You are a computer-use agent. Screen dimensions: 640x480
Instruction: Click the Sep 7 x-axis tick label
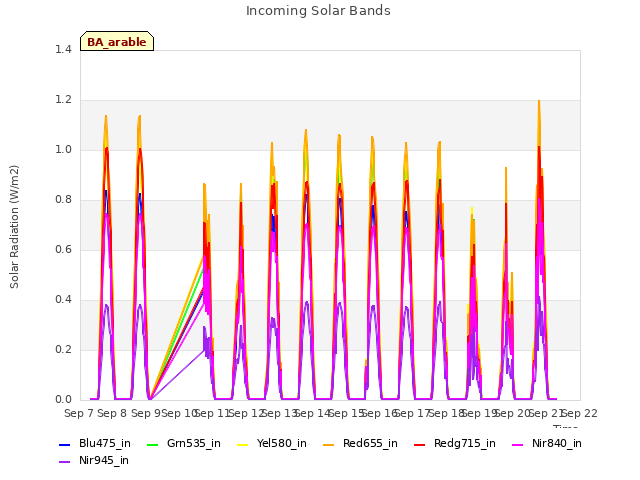tap(78, 413)
